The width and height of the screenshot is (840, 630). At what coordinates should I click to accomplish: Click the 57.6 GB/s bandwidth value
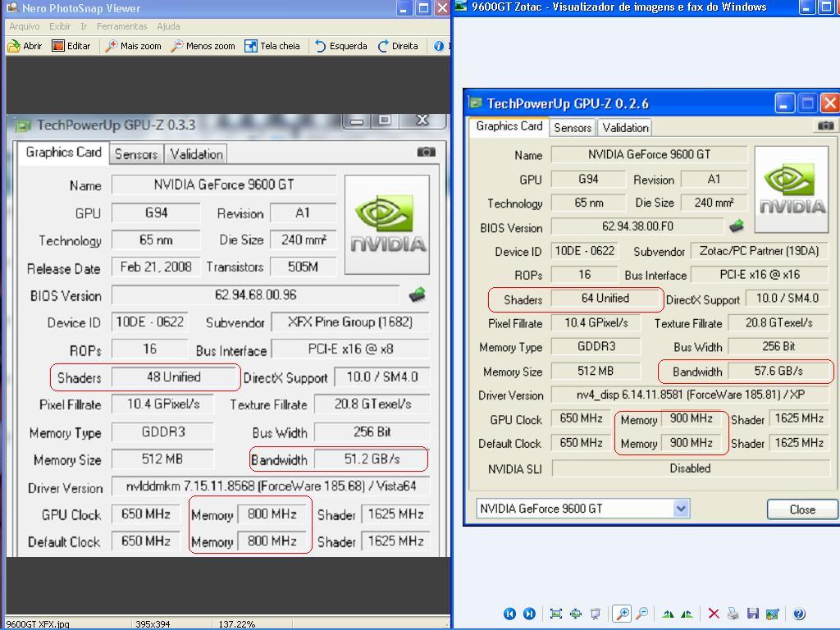(x=778, y=371)
